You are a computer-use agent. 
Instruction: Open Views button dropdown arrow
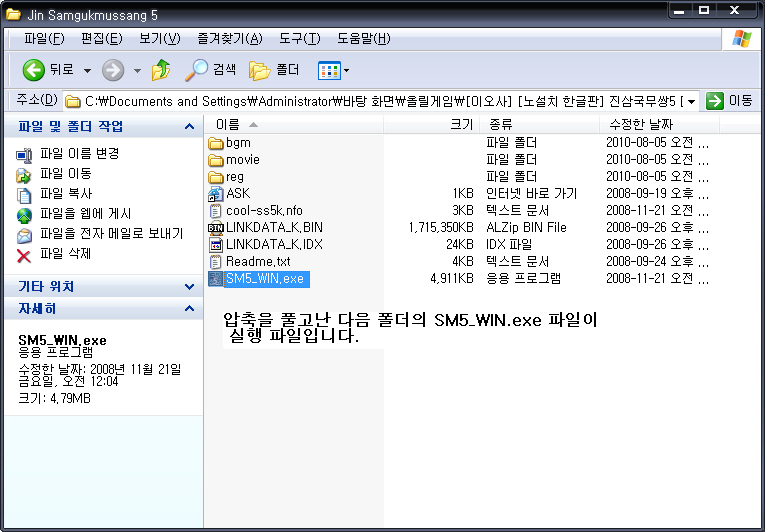pos(346,71)
